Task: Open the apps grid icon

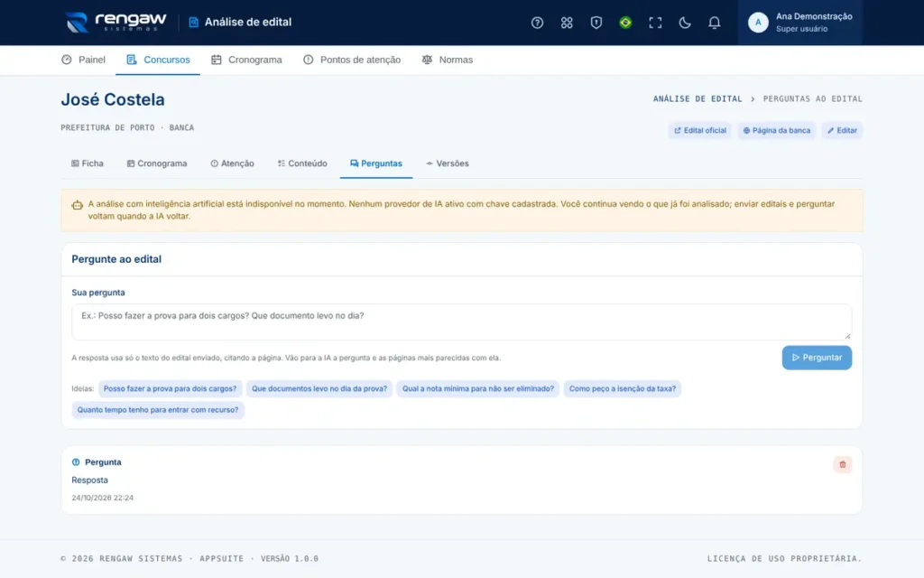Action: tap(567, 23)
